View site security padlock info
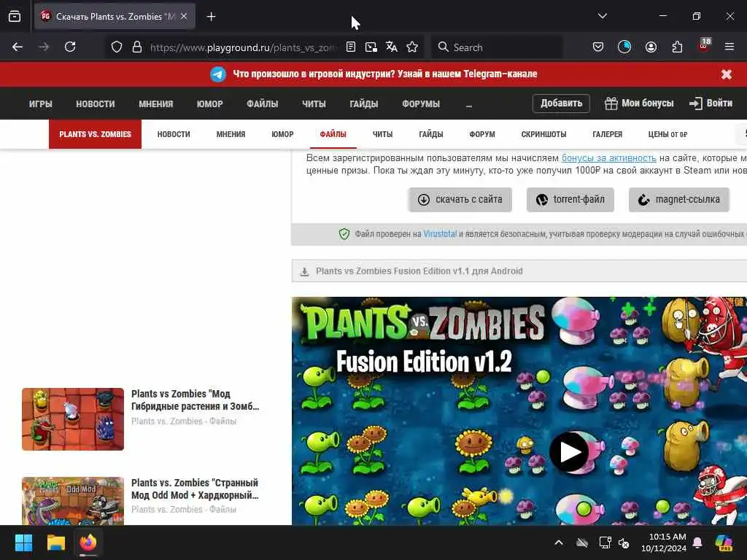 pyautogui.click(x=136, y=47)
